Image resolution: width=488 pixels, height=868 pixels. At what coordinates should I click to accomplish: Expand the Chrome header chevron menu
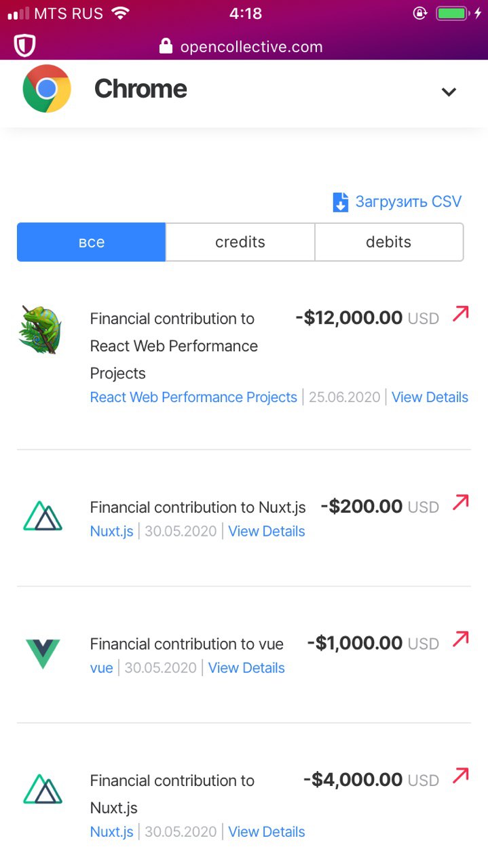(x=449, y=92)
